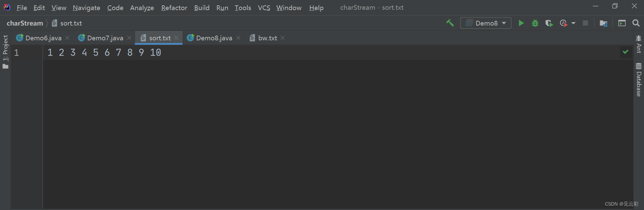The height and width of the screenshot is (210, 644).
Task: Click the profiler run icon
Action: coord(563,23)
